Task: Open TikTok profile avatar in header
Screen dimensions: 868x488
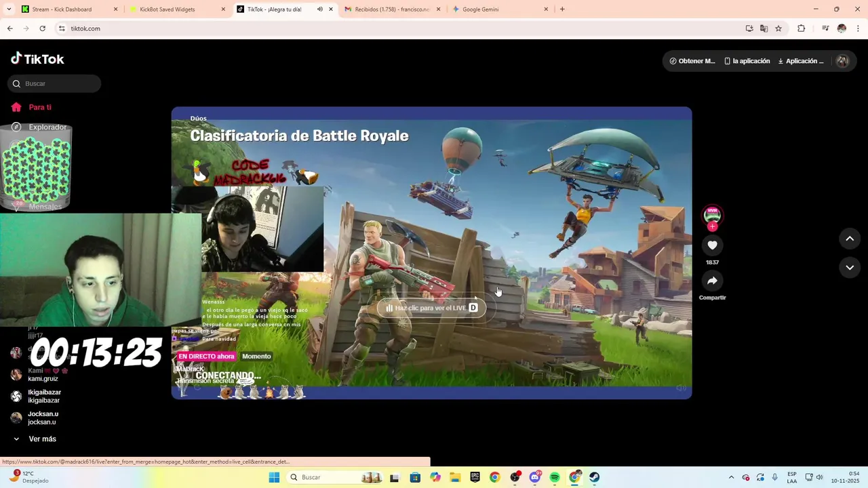Action: [842, 61]
